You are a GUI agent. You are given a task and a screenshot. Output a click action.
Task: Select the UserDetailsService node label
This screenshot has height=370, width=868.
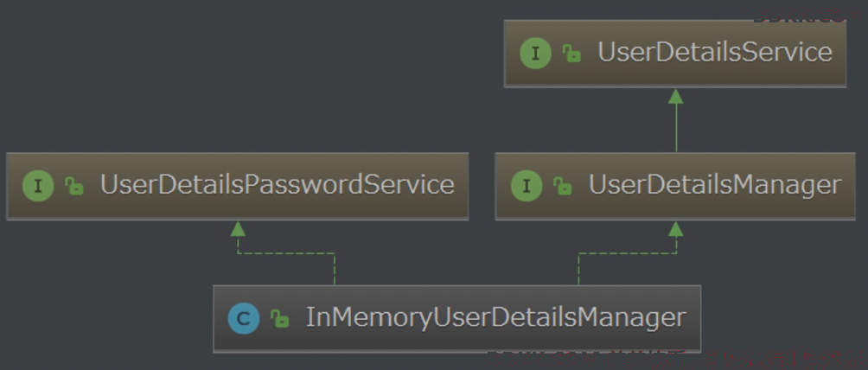pos(715,53)
